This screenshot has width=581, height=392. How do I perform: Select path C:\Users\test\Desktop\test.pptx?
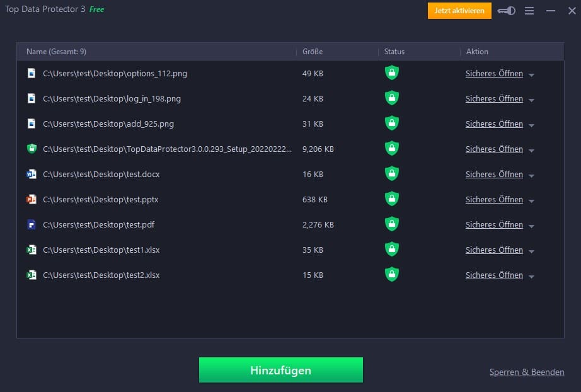(100, 199)
